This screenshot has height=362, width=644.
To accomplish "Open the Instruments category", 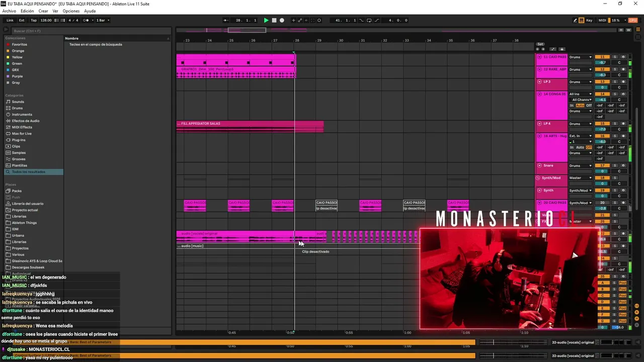I will [x=22, y=115].
